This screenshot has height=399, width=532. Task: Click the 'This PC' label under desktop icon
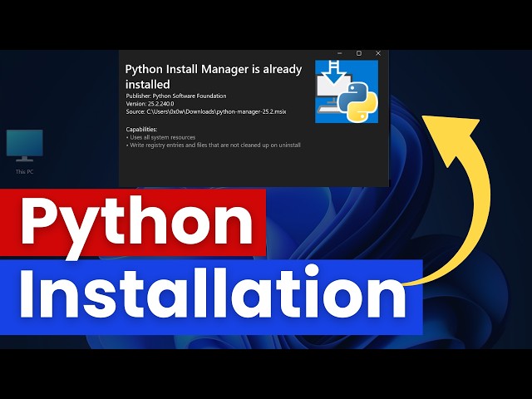pyautogui.click(x=24, y=172)
